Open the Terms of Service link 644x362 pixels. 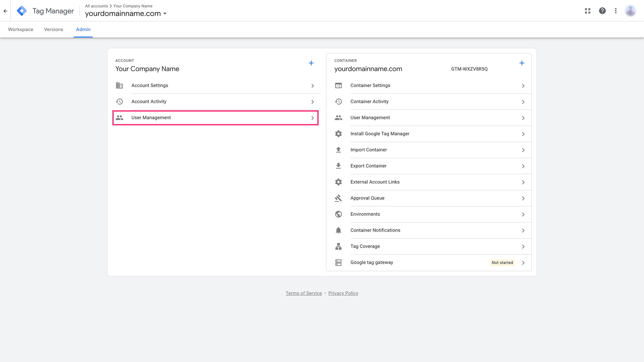click(304, 293)
